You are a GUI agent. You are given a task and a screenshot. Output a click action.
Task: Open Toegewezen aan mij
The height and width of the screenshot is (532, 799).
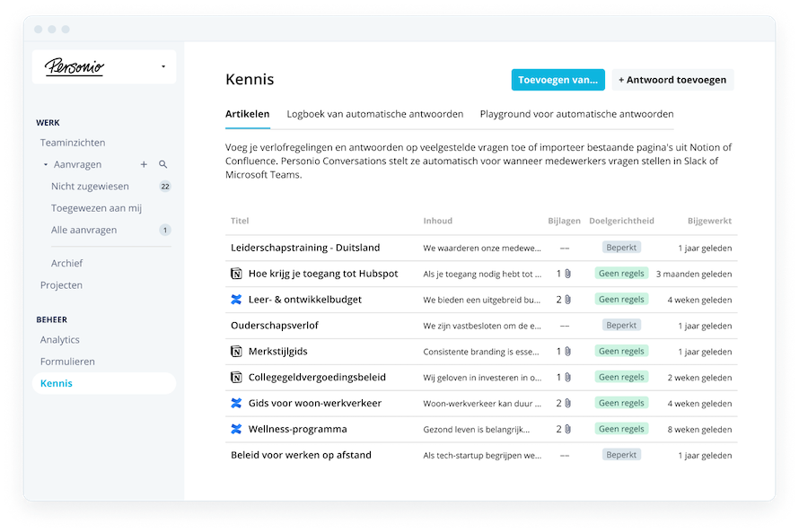[96, 208]
